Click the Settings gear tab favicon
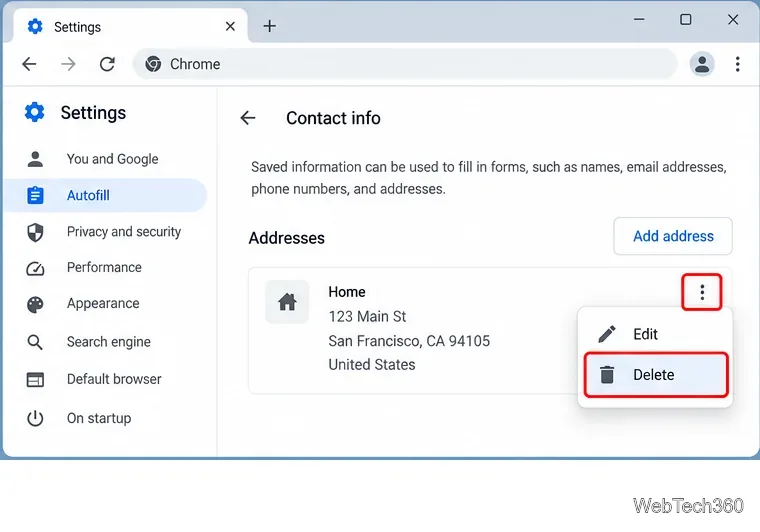Viewport: 760px width, 532px height. 35,26
